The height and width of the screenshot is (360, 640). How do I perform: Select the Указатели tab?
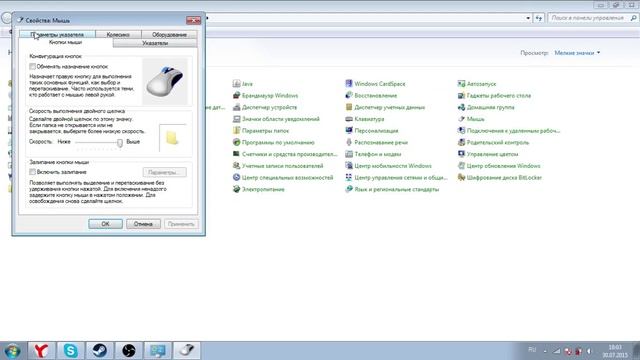coord(155,43)
